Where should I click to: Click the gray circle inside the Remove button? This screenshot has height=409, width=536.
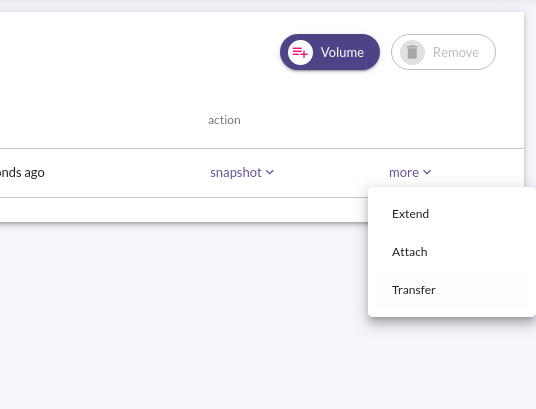click(x=412, y=52)
